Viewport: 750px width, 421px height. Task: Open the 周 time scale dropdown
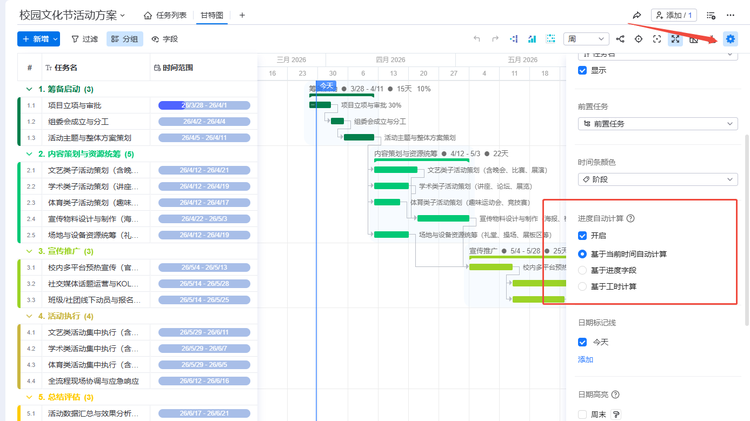tap(584, 39)
